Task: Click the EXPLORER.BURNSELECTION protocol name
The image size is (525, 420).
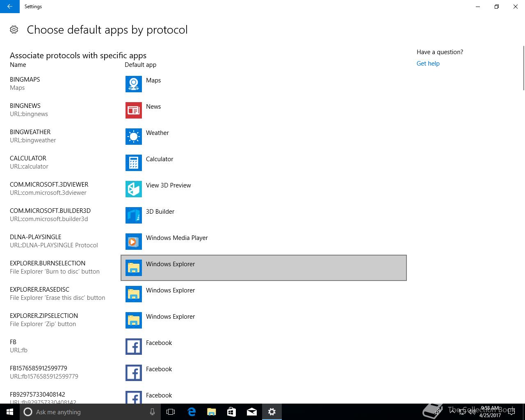Action: [48, 263]
